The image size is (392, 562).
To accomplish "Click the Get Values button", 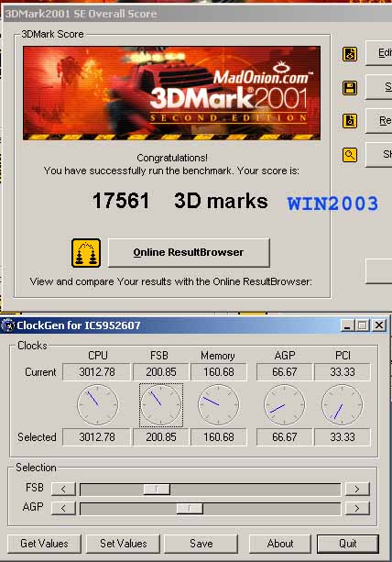I will point(44,544).
